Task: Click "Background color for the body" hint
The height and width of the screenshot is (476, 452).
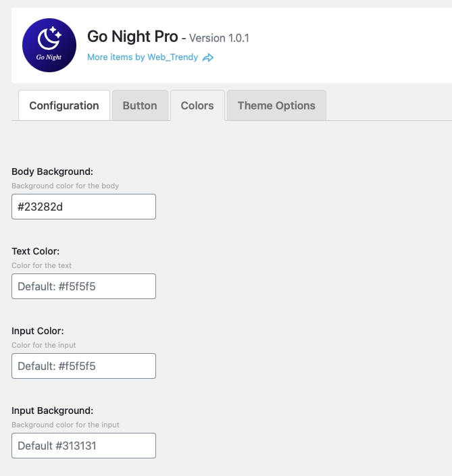Action: pyautogui.click(x=65, y=186)
